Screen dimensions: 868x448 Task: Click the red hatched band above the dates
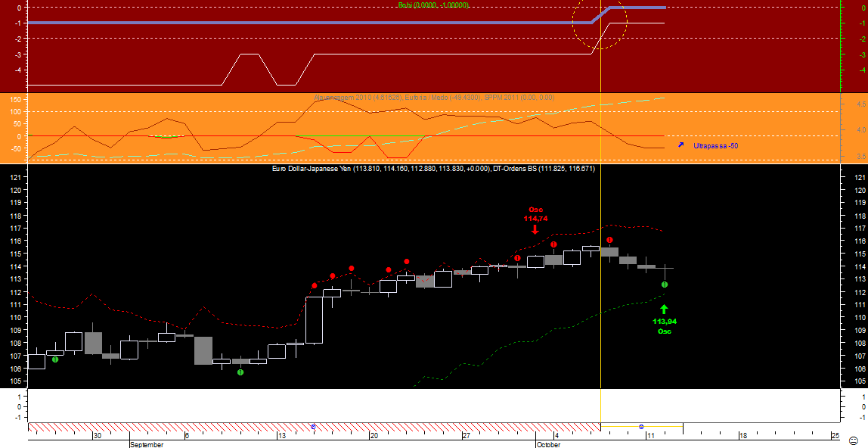tap(314, 428)
